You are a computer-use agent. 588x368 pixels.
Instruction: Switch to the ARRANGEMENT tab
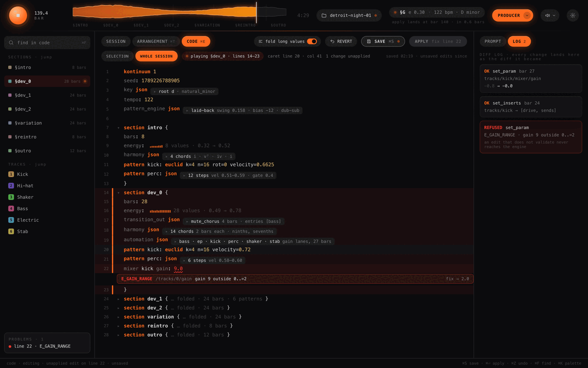(156, 41)
